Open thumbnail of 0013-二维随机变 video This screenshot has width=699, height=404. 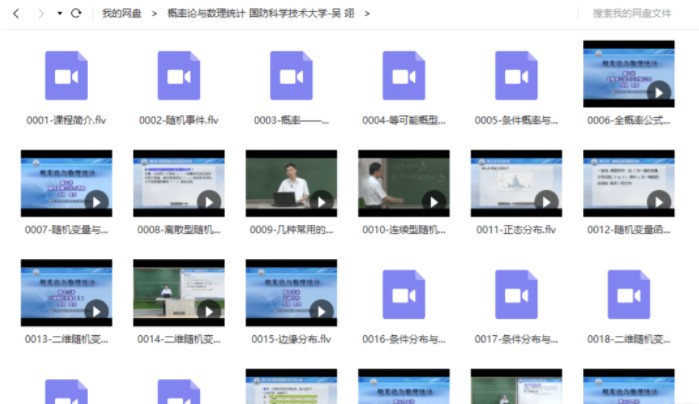(66, 293)
